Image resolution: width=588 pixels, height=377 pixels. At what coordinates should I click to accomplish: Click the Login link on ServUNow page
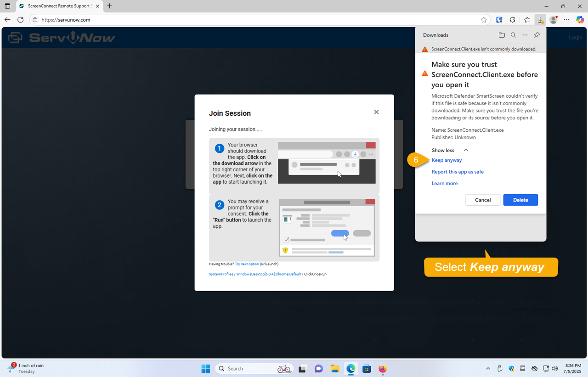point(576,38)
